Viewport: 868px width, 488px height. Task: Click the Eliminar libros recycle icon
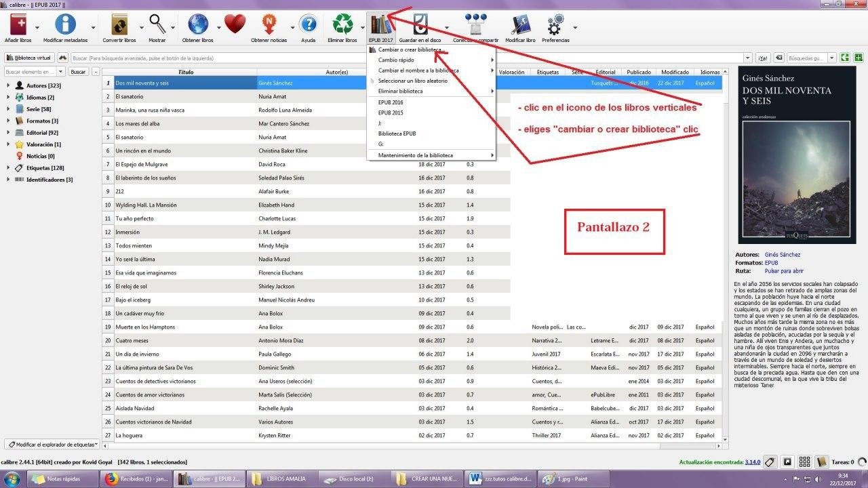coord(342,24)
